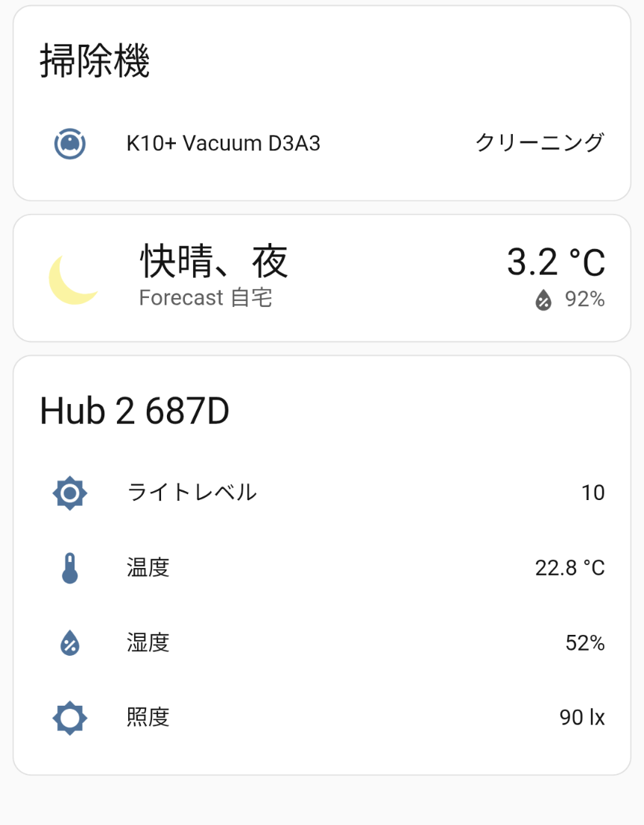Click the 90 lx illuminance reading
Screen dimensions: 644x825
pos(581,718)
